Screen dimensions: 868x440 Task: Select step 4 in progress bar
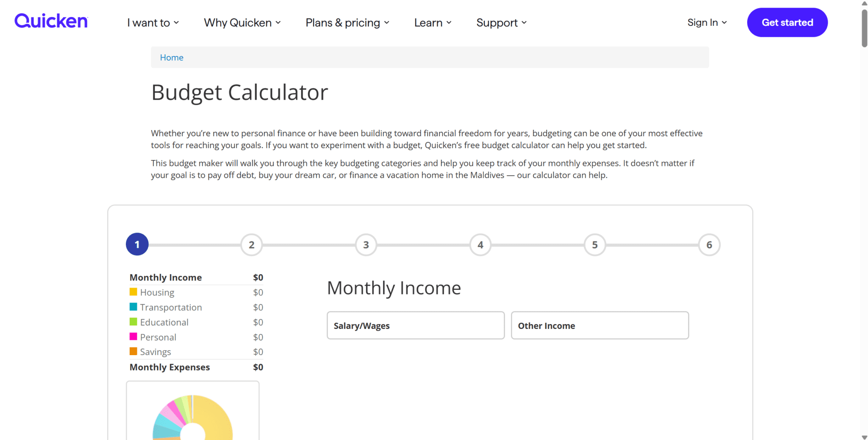tap(480, 245)
